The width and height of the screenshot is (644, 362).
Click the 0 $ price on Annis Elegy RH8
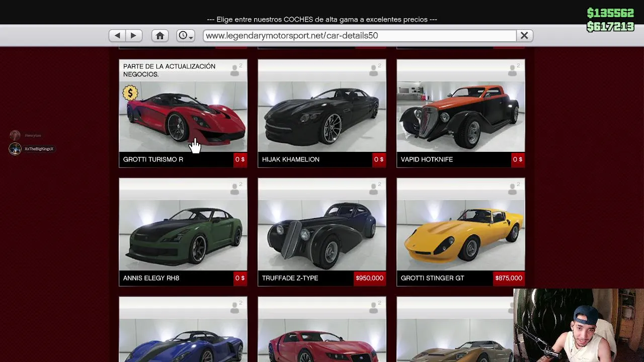click(240, 278)
